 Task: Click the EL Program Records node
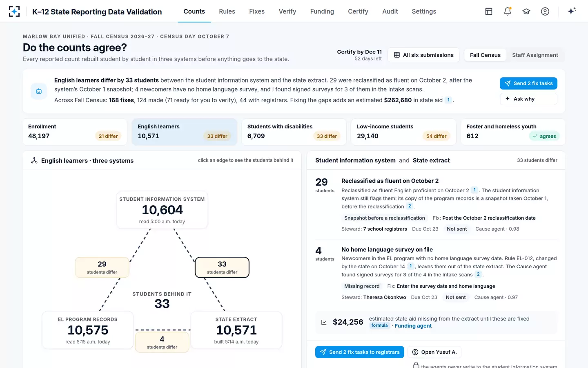click(88, 330)
